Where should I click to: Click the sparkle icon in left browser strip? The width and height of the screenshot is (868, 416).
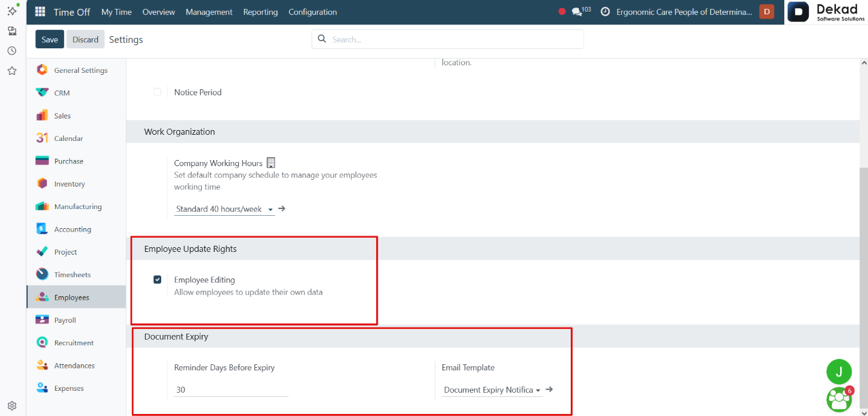pos(12,11)
